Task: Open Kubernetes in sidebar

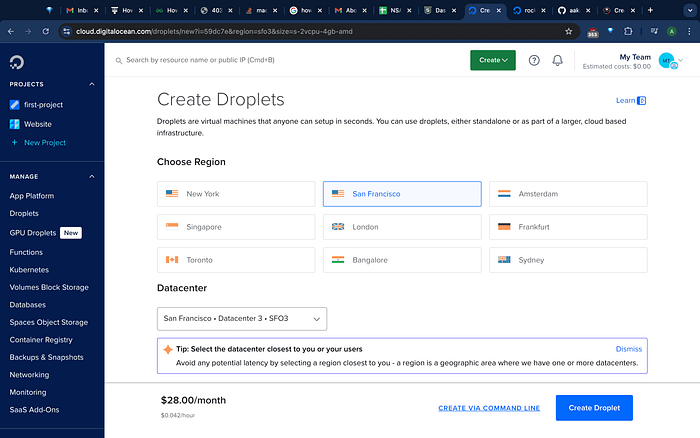Action: tap(29, 270)
